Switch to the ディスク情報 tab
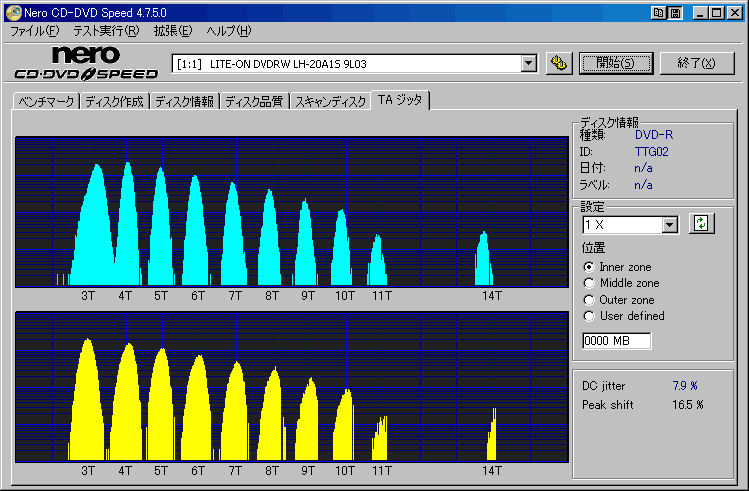 click(184, 101)
